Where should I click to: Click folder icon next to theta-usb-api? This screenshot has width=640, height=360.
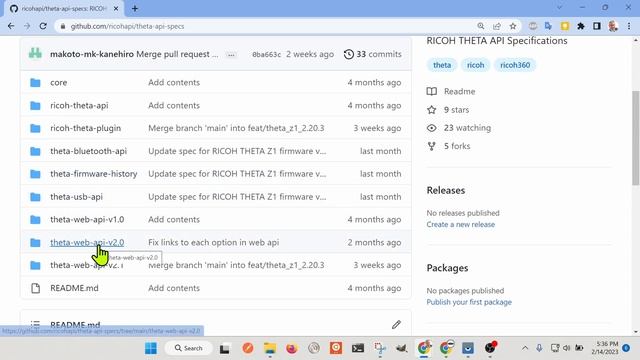pos(36,197)
